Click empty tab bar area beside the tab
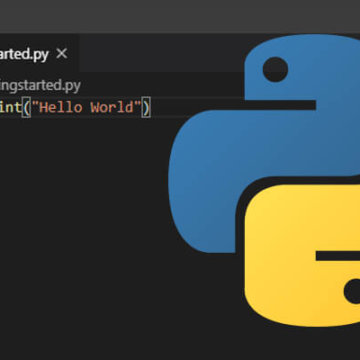 (160, 53)
